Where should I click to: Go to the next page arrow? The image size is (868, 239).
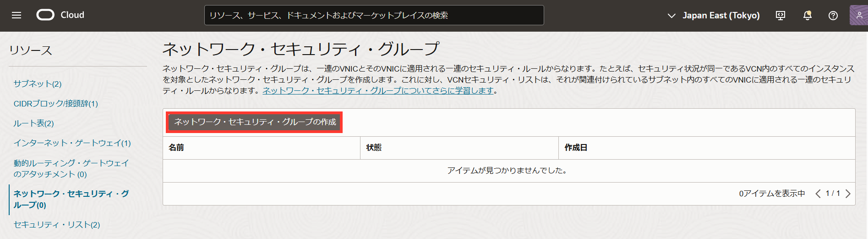(848, 194)
